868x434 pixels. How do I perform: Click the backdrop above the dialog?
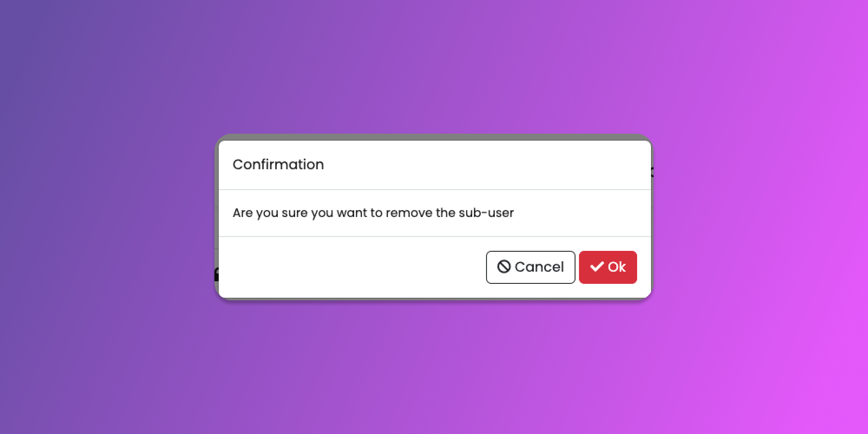434,65
